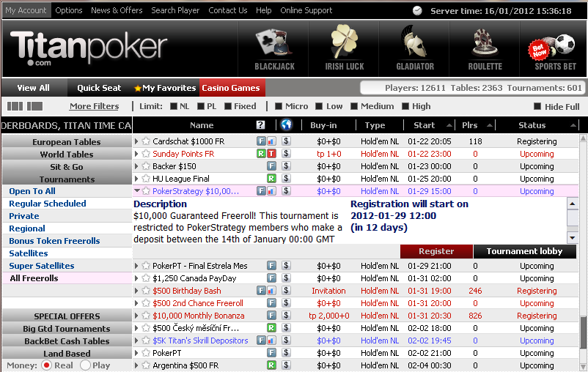The height and width of the screenshot is (372, 588).
Task: Click F icon in Backer $150 row
Action: [271, 166]
